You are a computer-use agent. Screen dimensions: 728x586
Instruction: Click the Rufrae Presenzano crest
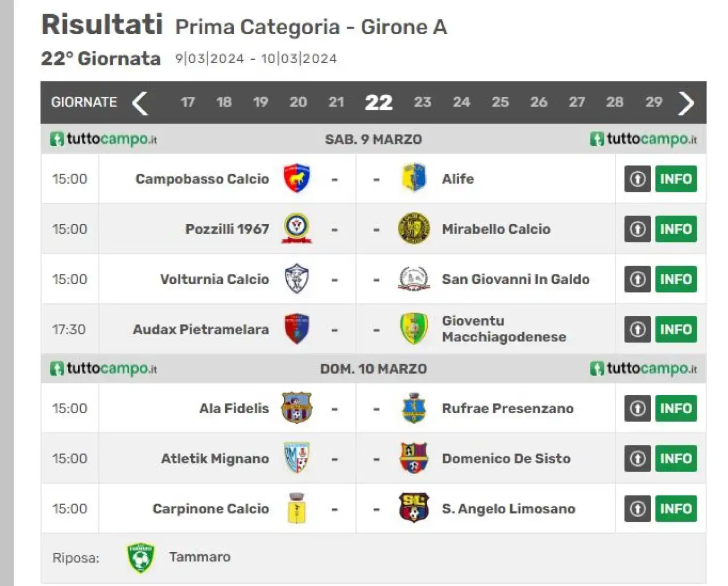click(x=413, y=408)
